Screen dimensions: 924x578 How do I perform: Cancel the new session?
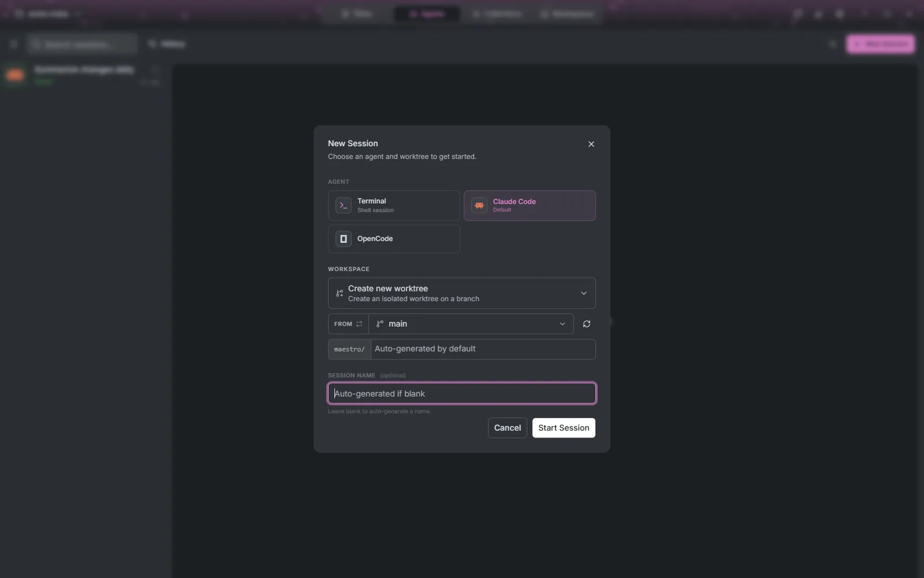(507, 428)
